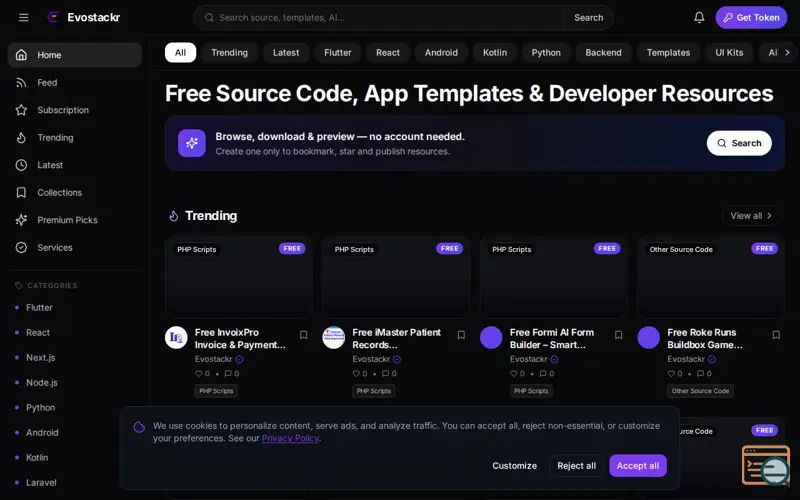Bookmark Free Formi AI Form Builder
800x500 pixels.
618,335
